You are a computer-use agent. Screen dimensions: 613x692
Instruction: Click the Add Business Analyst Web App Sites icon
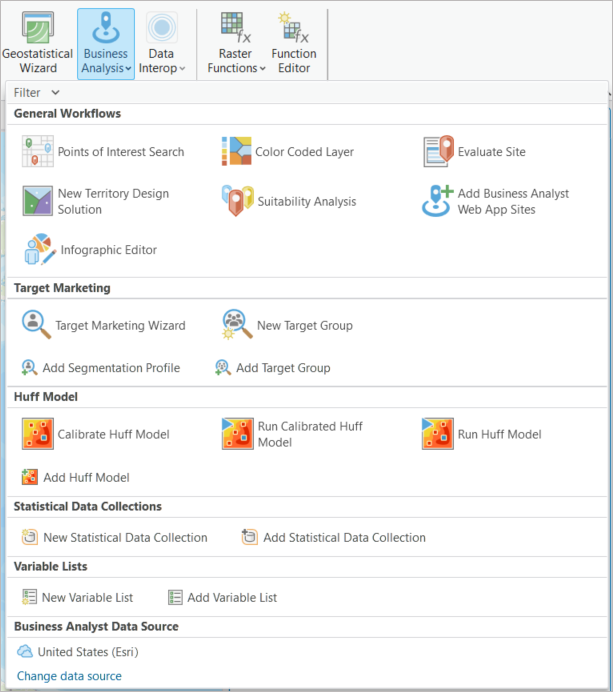437,201
